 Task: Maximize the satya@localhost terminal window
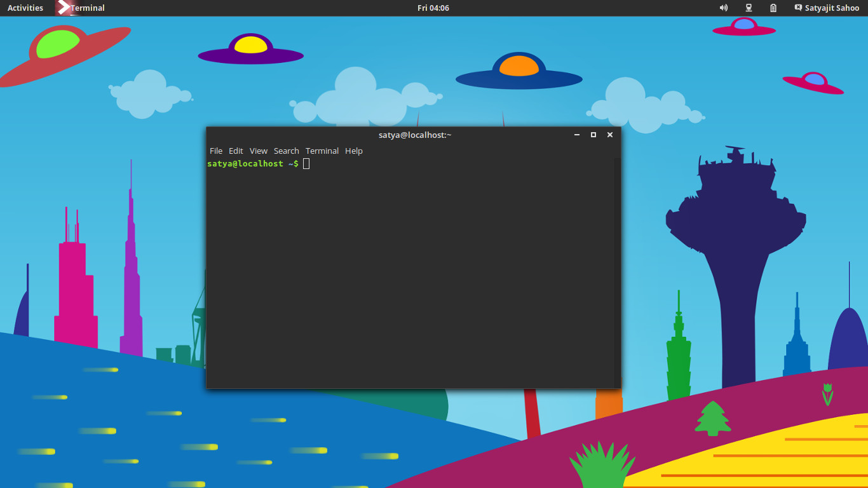593,135
